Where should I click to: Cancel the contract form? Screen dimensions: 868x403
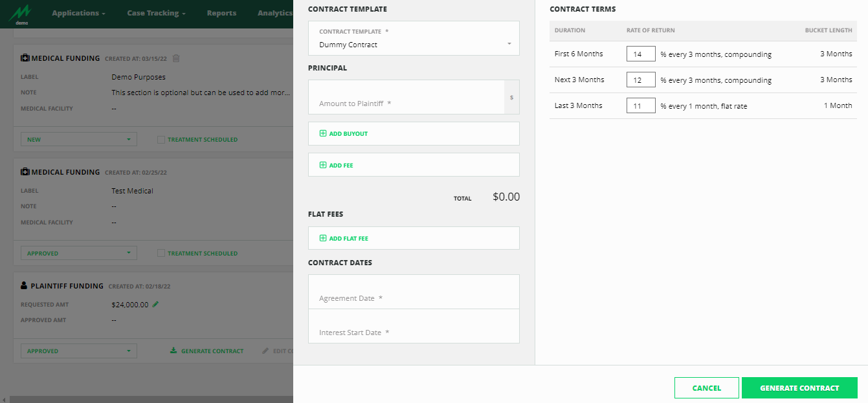(x=706, y=388)
